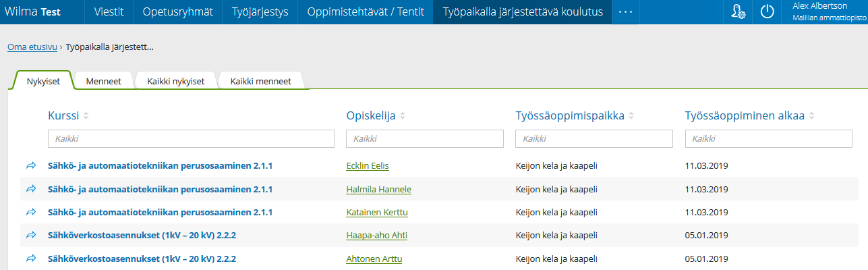Sort table by Kurssi column arrows

pyautogui.click(x=86, y=116)
